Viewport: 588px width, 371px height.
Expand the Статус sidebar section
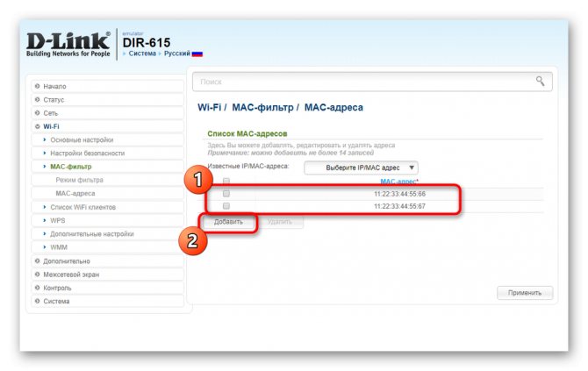108,100
